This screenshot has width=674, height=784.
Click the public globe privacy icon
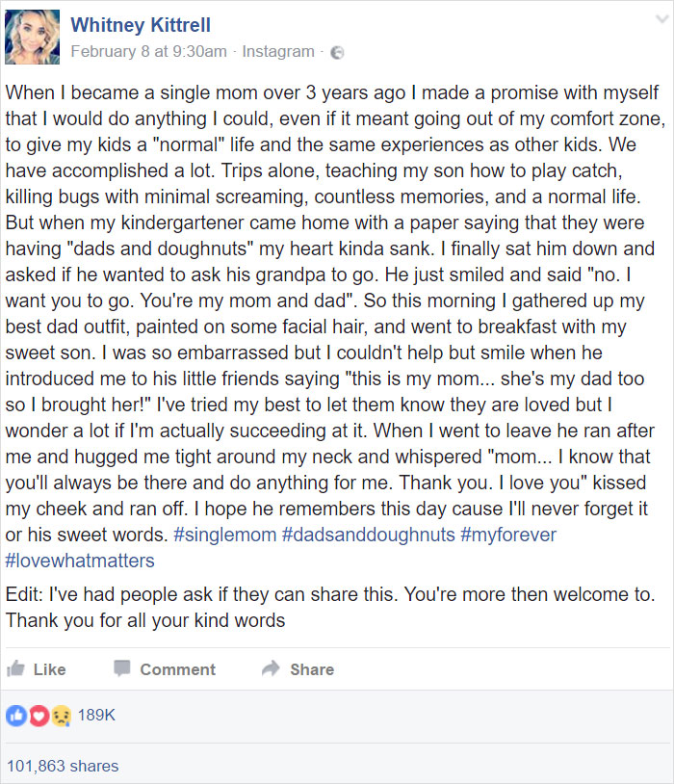coord(338,53)
